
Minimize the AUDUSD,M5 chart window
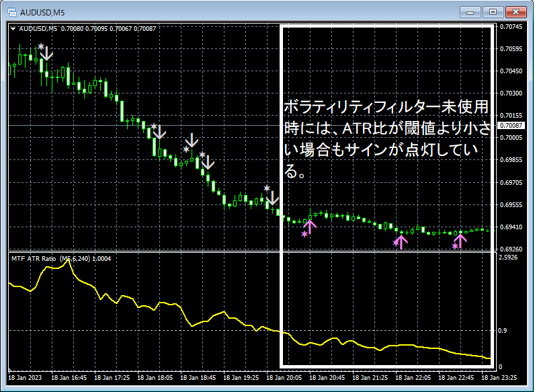pos(470,12)
